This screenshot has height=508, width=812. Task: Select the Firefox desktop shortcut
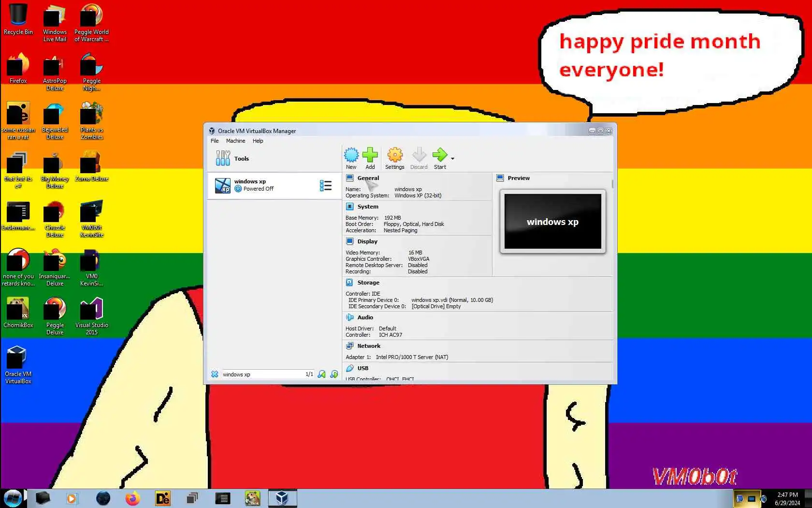coord(18,68)
